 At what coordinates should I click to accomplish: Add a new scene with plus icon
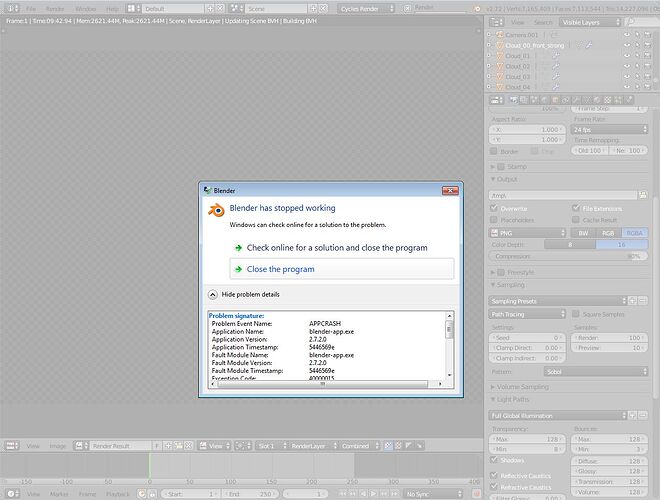(x=313, y=9)
